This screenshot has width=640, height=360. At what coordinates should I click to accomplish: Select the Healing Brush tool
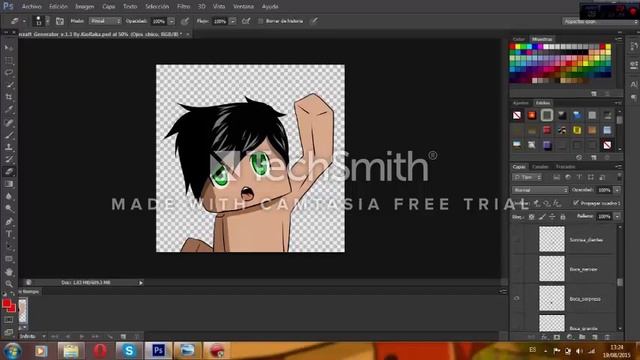[x=9, y=122]
